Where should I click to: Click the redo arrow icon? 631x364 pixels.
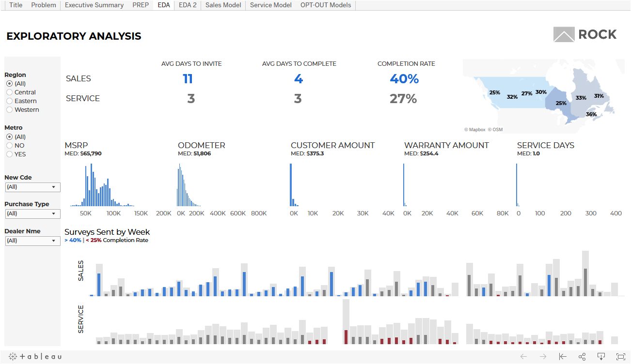click(543, 357)
